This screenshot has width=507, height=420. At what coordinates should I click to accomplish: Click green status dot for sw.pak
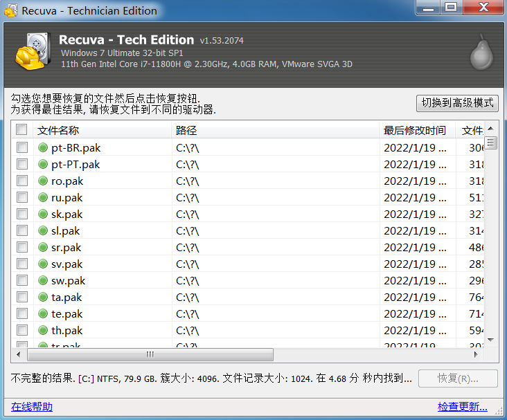tap(43, 280)
